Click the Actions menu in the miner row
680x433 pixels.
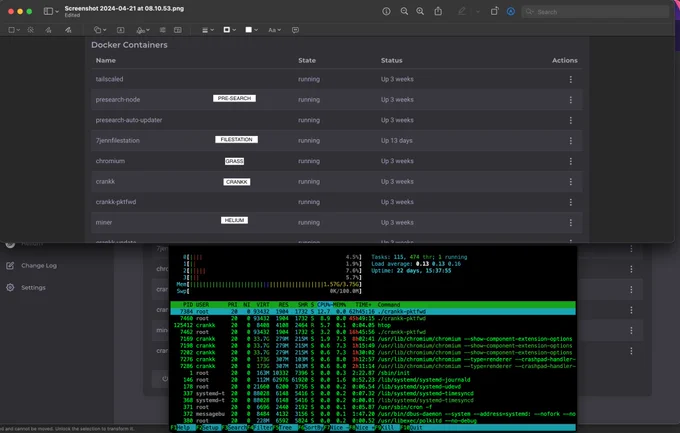[x=570, y=223]
